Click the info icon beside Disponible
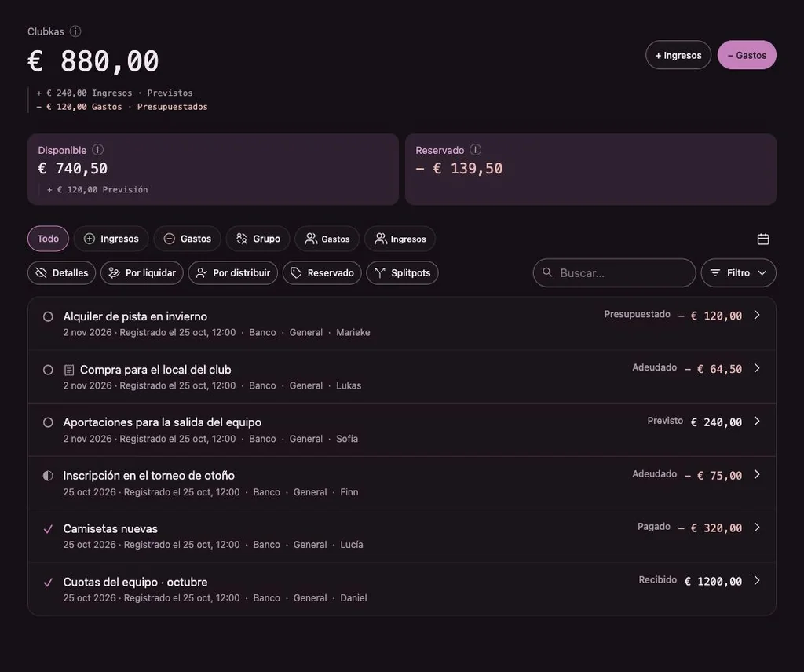The height and width of the screenshot is (672, 804). [x=97, y=150]
